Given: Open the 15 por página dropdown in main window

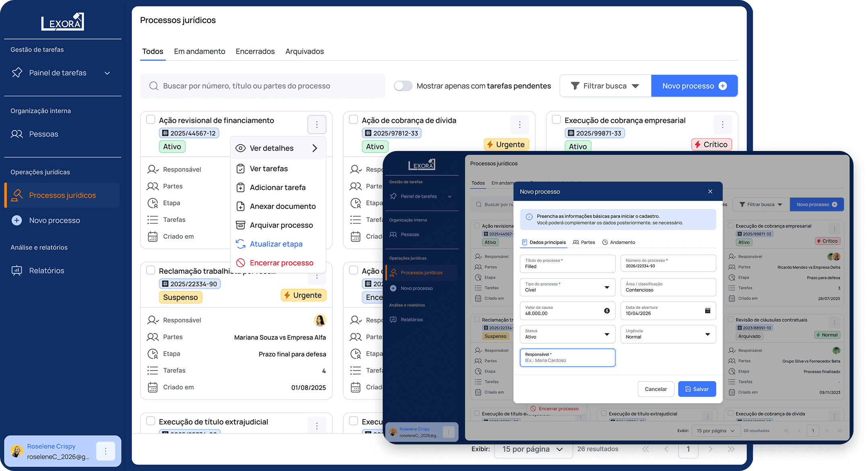Looking at the screenshot, I should (x=533, y=449).
